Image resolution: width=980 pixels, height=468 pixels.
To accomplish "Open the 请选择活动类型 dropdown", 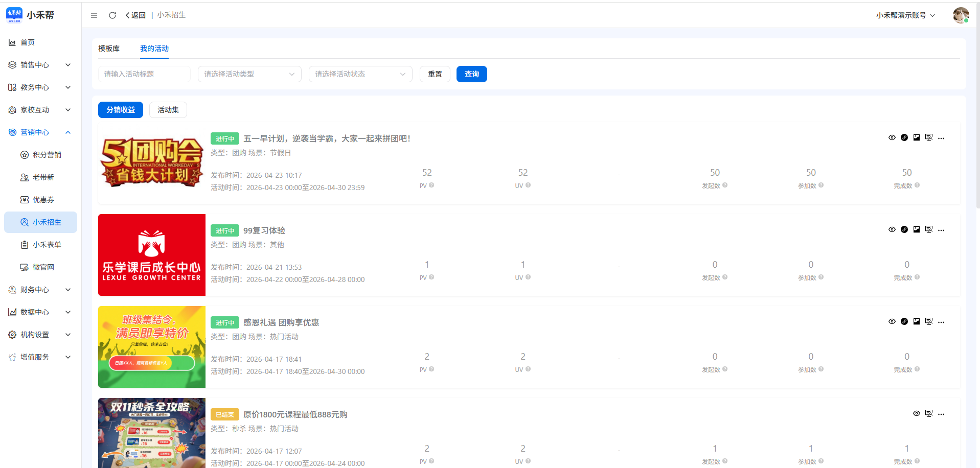I will [249, 74].
